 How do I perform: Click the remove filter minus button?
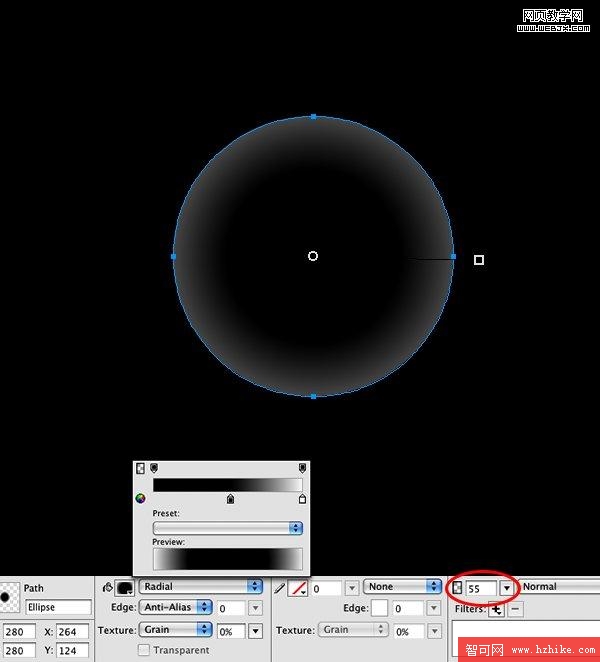(515, 608)
